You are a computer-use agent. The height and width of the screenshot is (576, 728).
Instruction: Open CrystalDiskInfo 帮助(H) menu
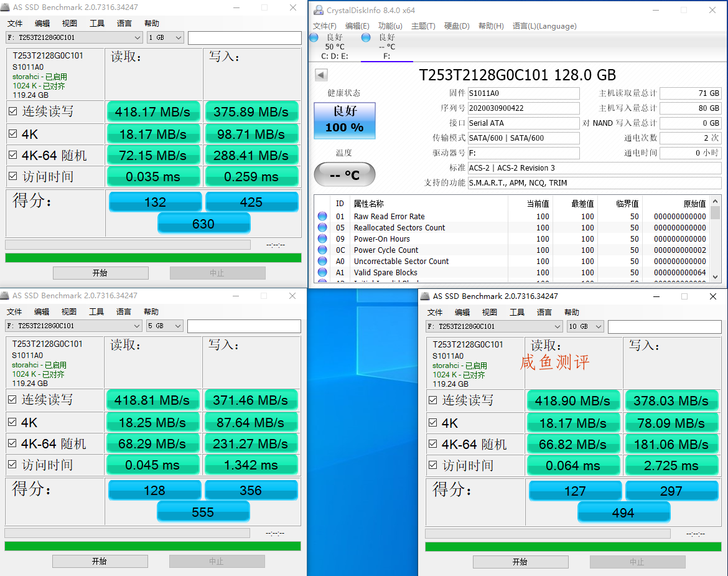coord(491,26)
